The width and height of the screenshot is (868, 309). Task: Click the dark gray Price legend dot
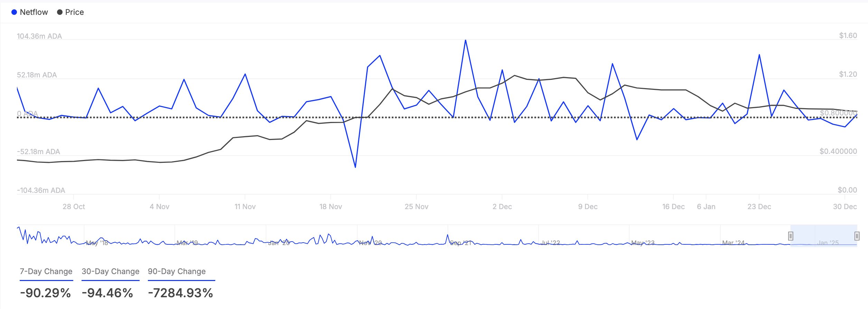tap(60, 12)
